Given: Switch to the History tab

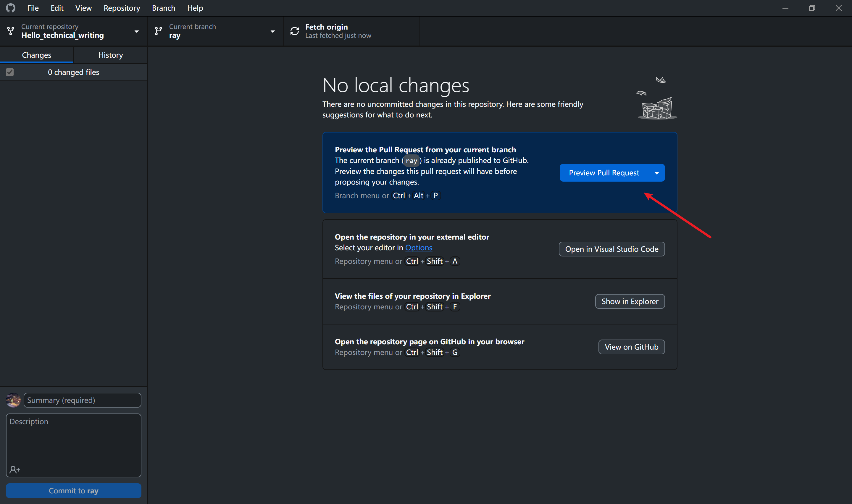Looking at the screenshot, I should [110, 55].
